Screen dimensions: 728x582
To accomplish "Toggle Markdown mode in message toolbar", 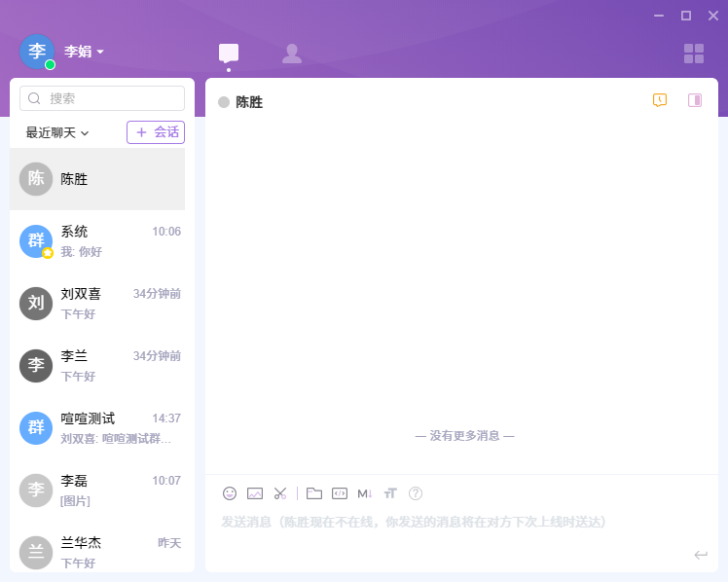I will coord(365,493).
